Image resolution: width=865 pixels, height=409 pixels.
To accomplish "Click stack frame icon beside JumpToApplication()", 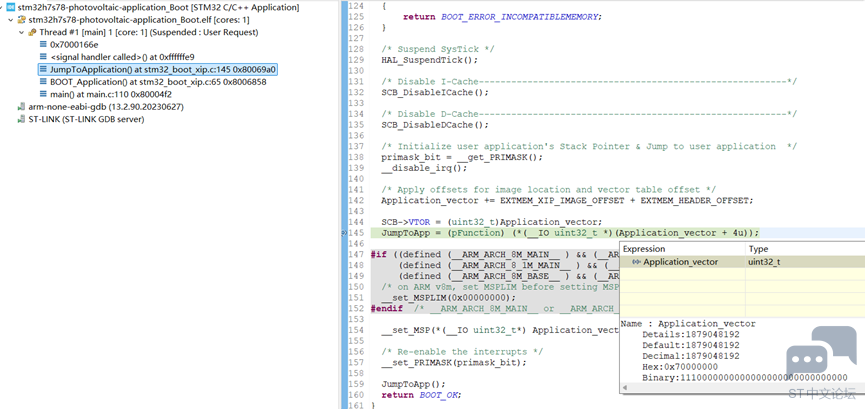I will (44, 70).
